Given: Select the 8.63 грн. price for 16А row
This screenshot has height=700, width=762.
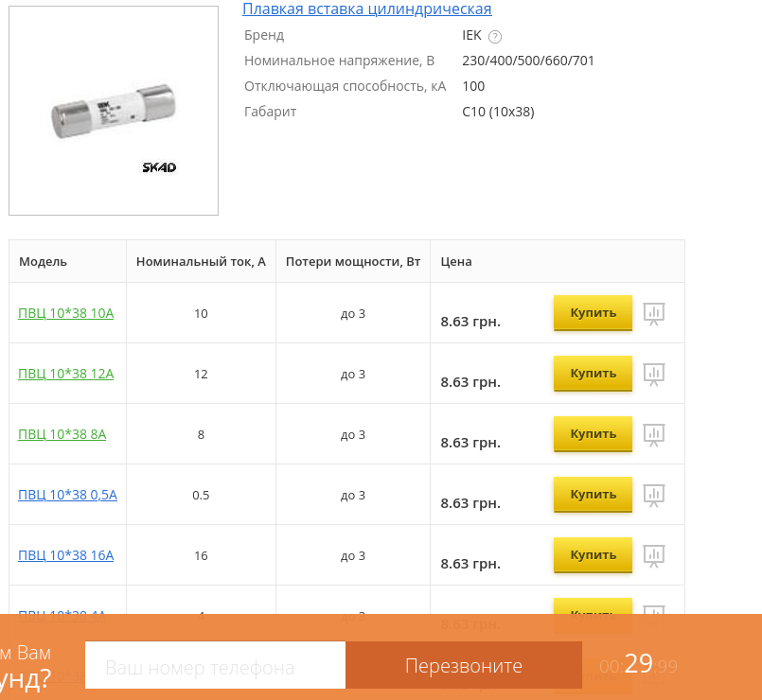Looking at the screenshot, I should (470, 564).
